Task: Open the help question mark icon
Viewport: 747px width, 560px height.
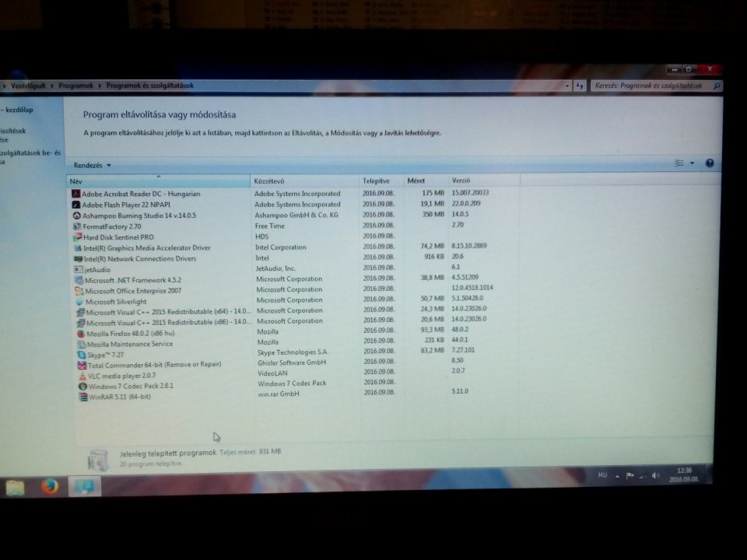Action: 710,163
